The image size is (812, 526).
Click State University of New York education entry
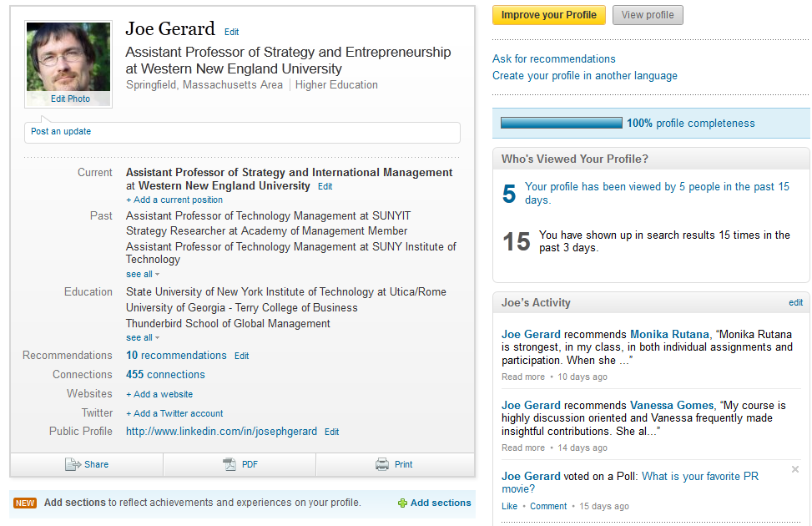pos(286,292)
